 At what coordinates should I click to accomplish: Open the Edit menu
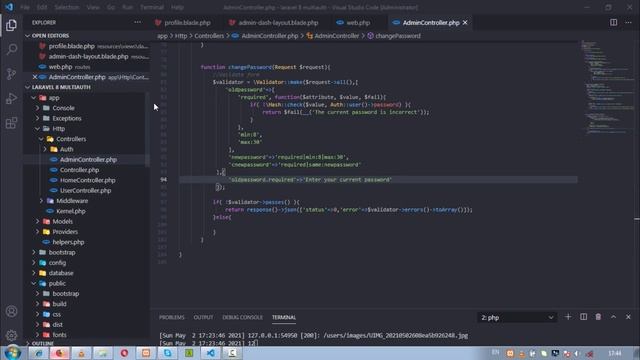point(42,7)
